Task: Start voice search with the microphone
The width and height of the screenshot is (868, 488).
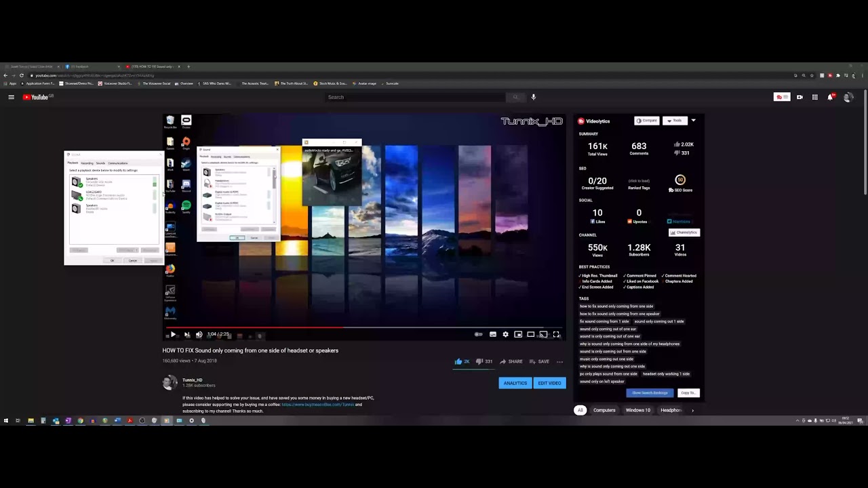Action: (534, 97)
